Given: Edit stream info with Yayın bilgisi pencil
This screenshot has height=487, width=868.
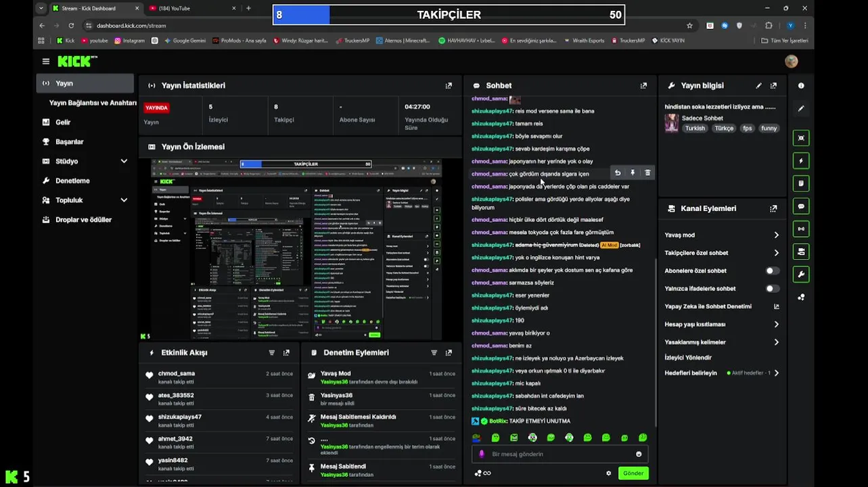Looking at the screenshot, I should (758, 86).
